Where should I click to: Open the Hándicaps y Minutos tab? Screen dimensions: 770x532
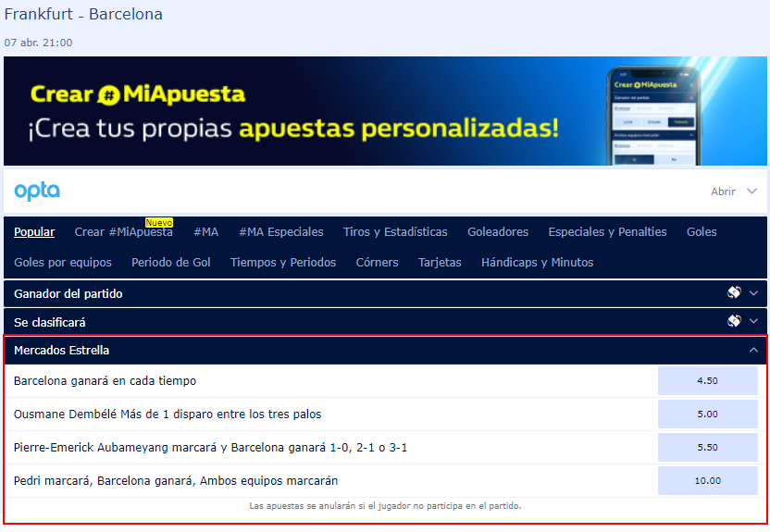537,262
